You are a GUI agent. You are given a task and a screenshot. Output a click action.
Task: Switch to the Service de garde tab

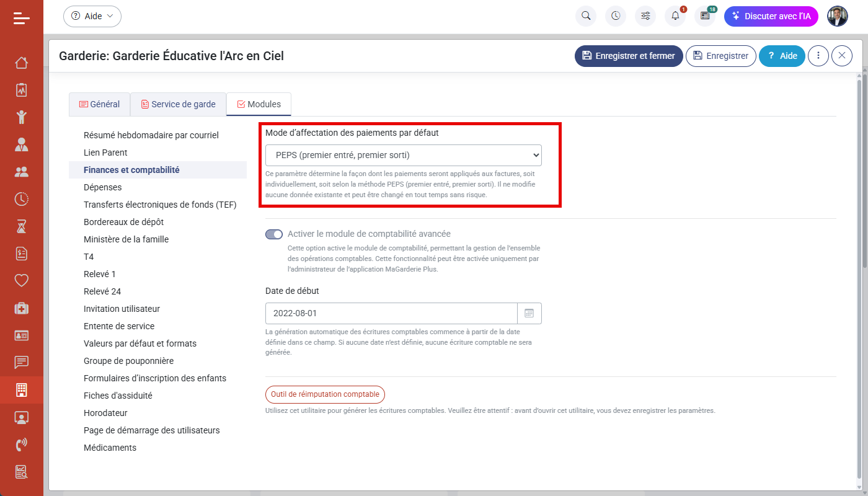pos(178,104)
